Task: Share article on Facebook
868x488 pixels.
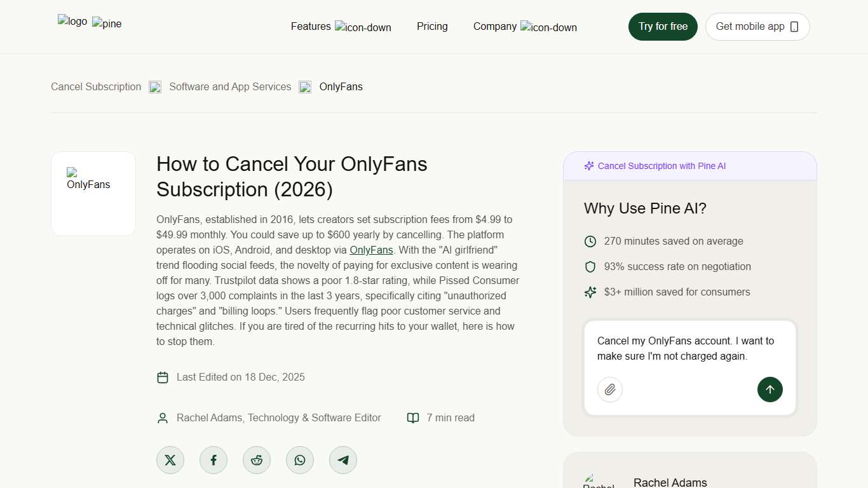Action: (213, 459)
